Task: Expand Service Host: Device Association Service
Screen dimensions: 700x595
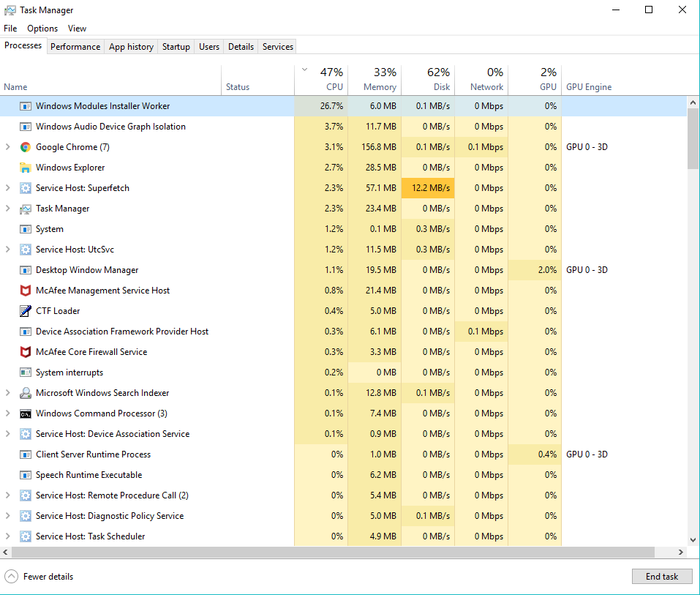Action: (7, 434)
